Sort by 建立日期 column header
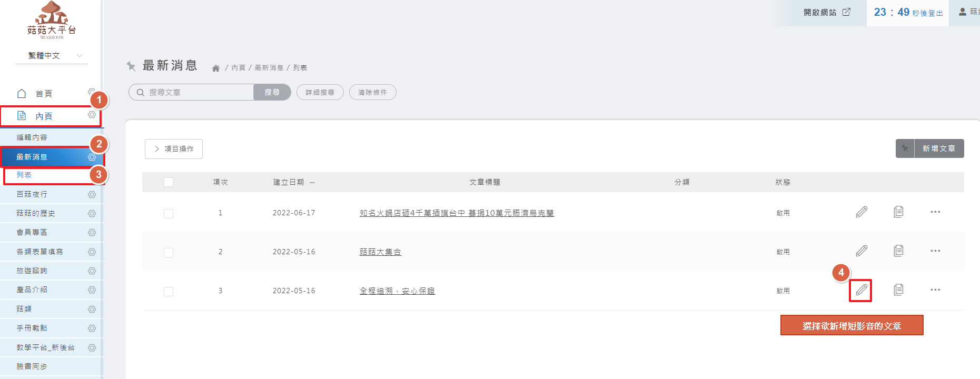 click(289, 182)
